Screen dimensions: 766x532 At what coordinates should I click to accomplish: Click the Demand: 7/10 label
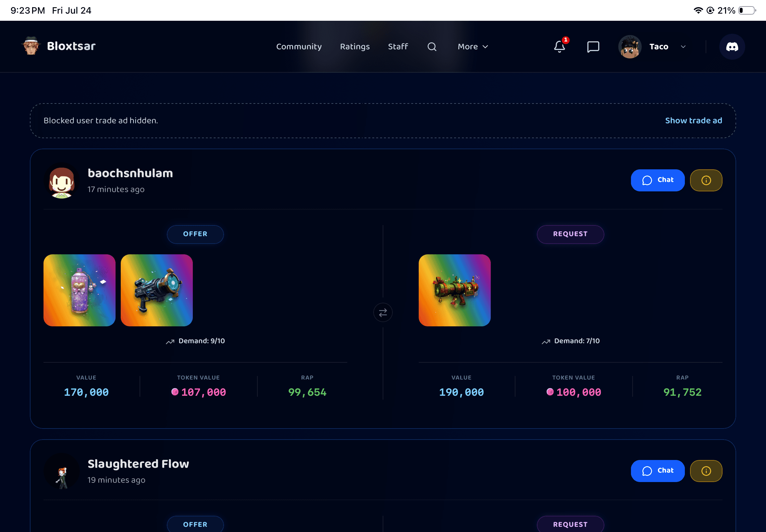(577, 341)
